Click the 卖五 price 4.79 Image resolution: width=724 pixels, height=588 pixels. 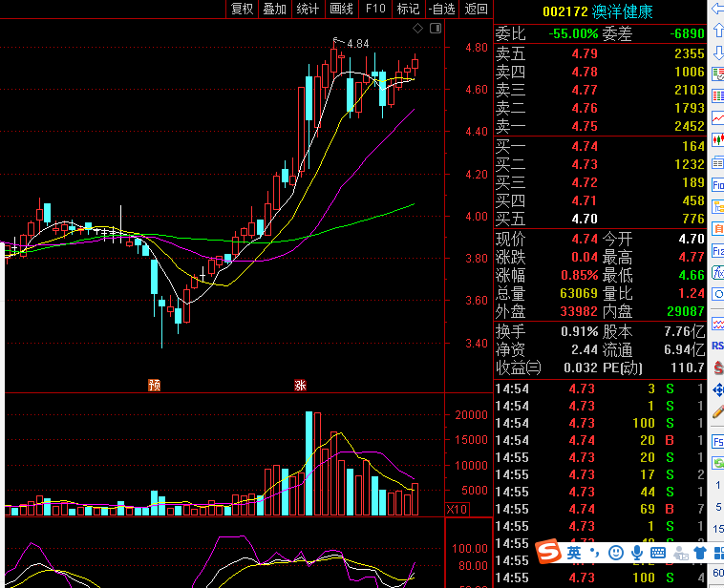coord(585,53)
